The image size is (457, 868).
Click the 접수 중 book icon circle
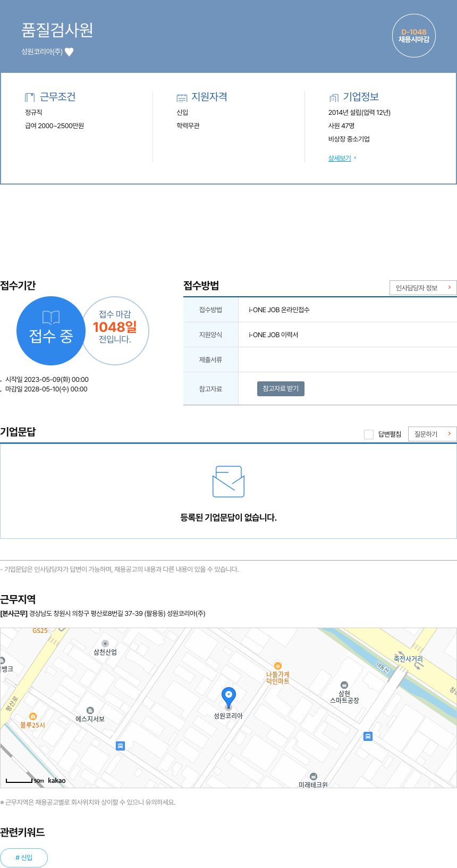51,331
